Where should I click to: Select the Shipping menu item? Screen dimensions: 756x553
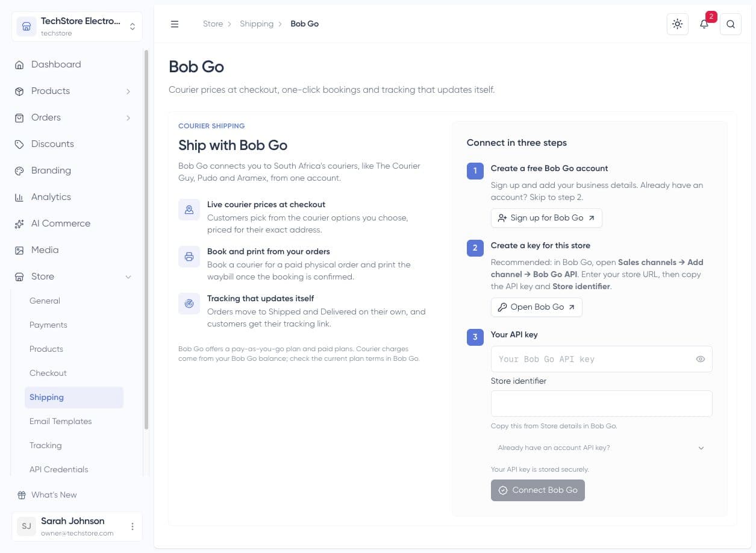coord(73,397)
